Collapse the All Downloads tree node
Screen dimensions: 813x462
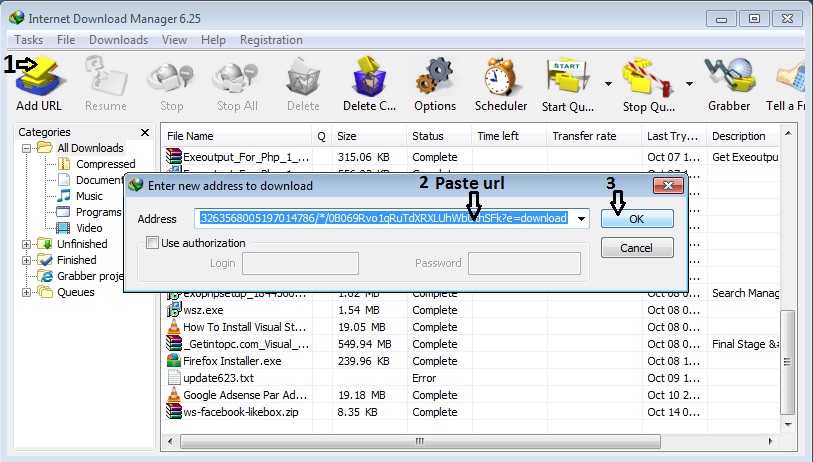[x=26, y=148]
